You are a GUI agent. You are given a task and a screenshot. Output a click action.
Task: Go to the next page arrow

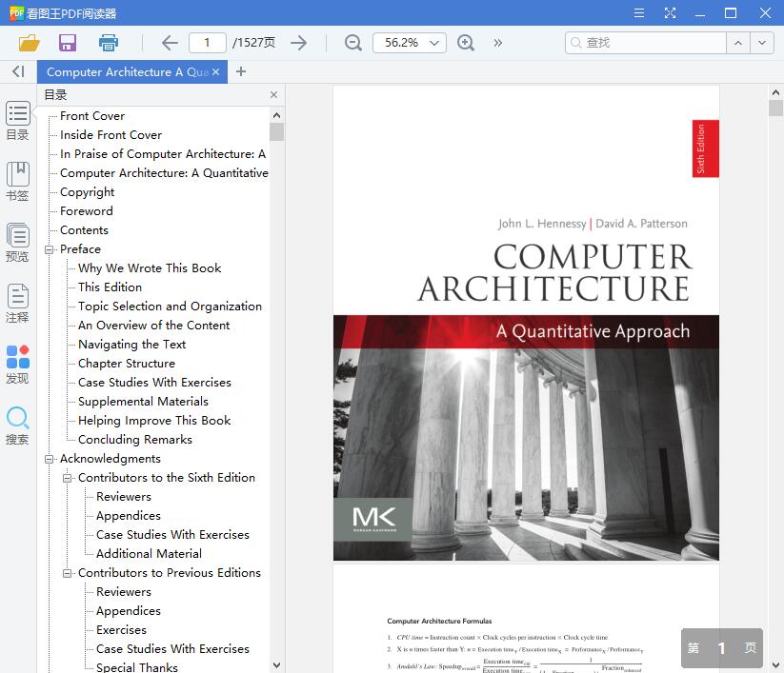pos(298,43)
